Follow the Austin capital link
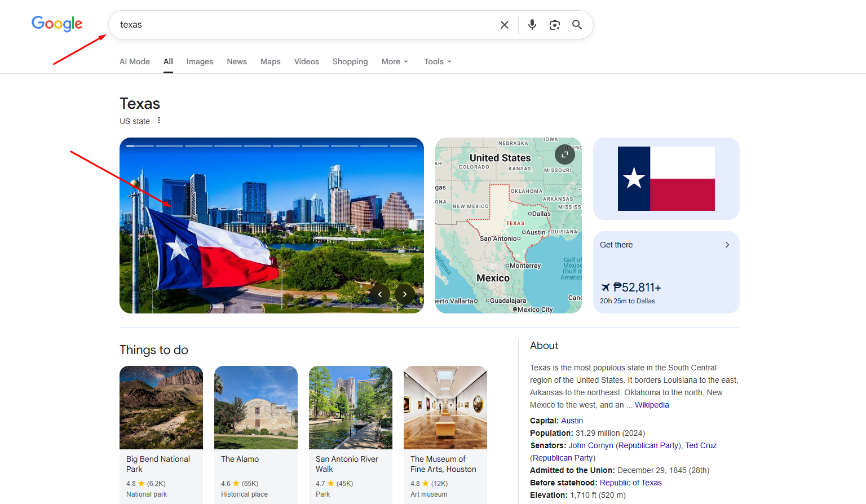This screenshot has height=504, width=866. tap(572, 421)
